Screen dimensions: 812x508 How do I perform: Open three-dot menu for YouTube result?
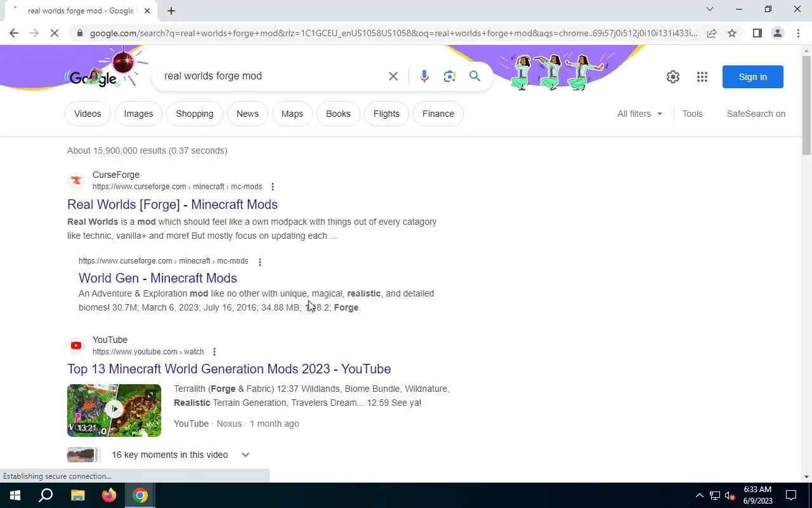coord(214,352)
